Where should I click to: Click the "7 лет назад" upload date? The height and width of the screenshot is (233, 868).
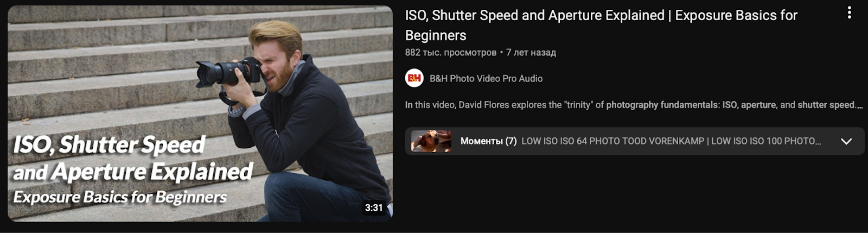531,53
